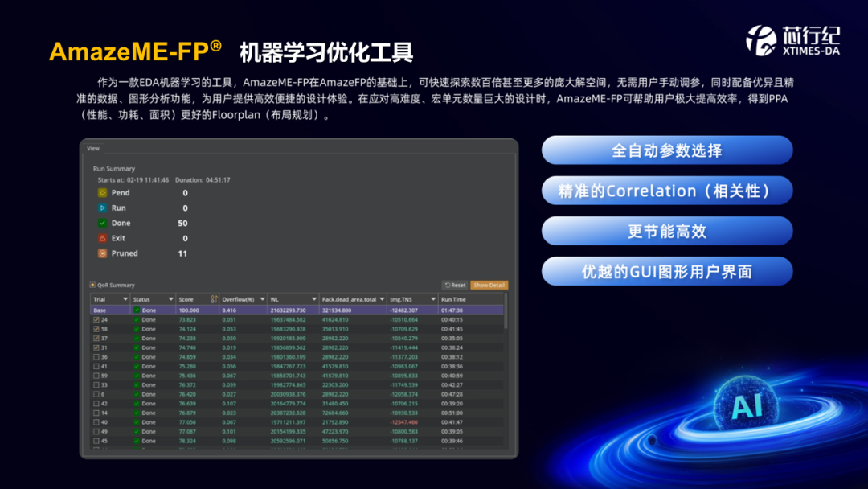This screenshot has width=868, height=489.
Task: Open the tmg.TNS column filter dropdown
Action: pos(433,299)
